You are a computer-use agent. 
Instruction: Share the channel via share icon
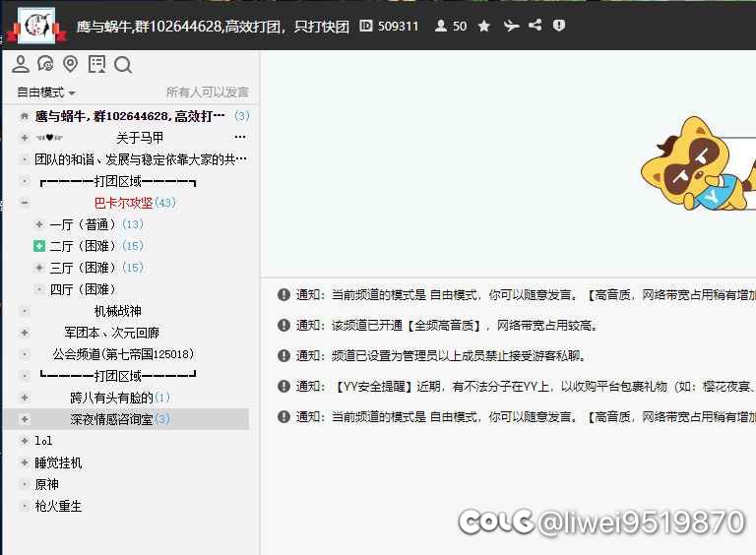tap(535, 25)
